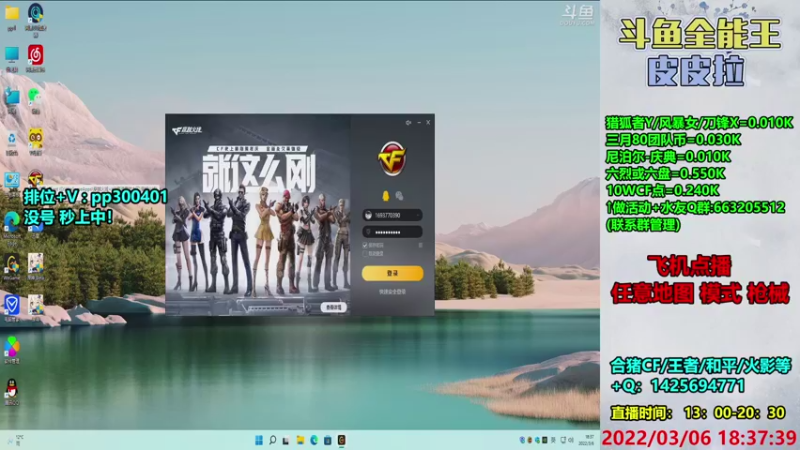This screenshot has height=450, width=800.
Task: Click the CrossFire CF logo emblem
Action: pyautogui.click(x=392, y=159)
